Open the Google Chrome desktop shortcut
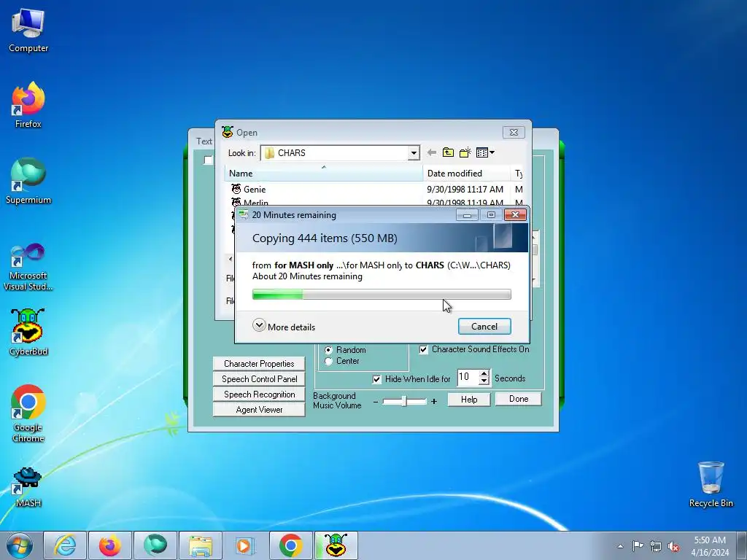This screenshot has height=560, width=747. click(x=28, y=413)
